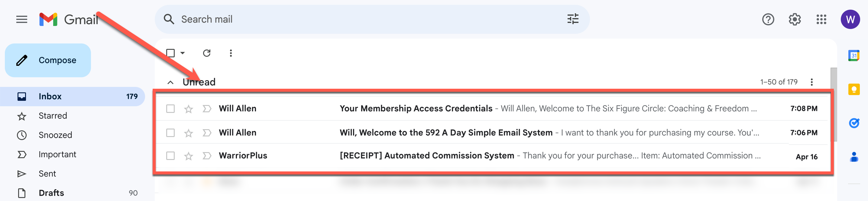Open the Support help icon
Screen dimensions: 868x201
pyautogui.click(x=768, y=20)
